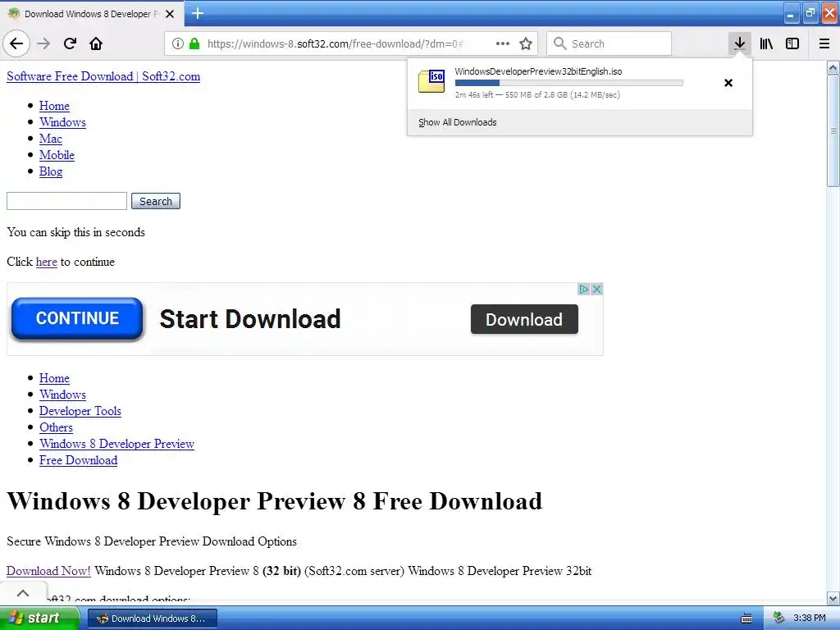This screenshot has height=630, width=840.
Task: Click the network tray icon near clock
Action: coord(778,618)
